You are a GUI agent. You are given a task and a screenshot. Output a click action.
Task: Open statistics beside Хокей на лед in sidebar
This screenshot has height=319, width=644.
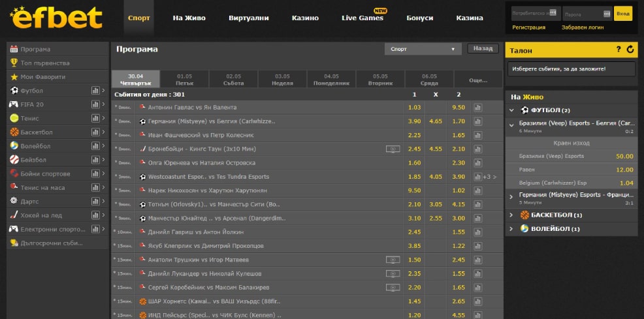click(x=95, y=215)
